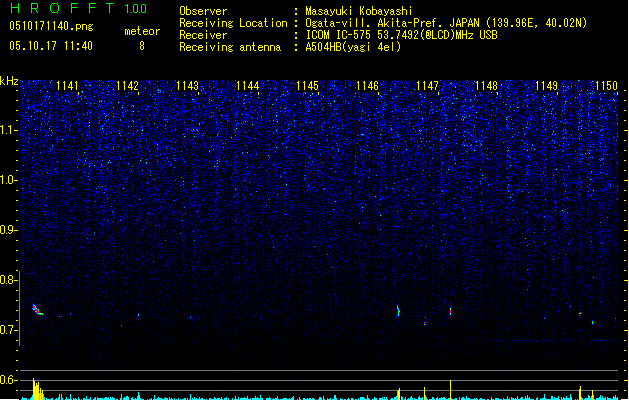Click the 0.7 frequency axis label
The width and height of the screenshot is (629, 400).
click(x=8, y=330)
